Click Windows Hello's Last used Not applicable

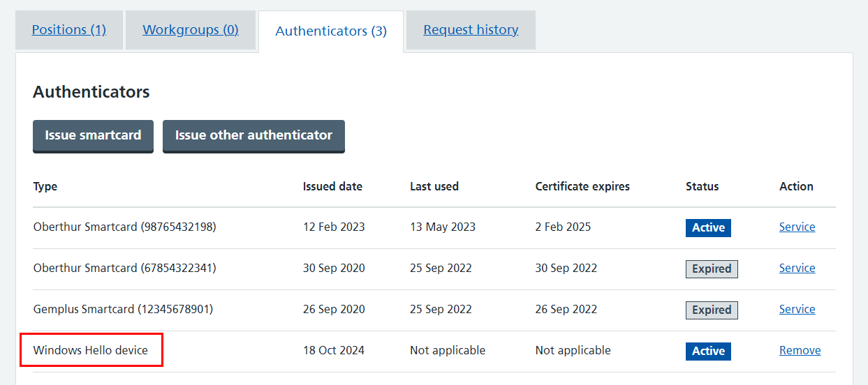448,351
